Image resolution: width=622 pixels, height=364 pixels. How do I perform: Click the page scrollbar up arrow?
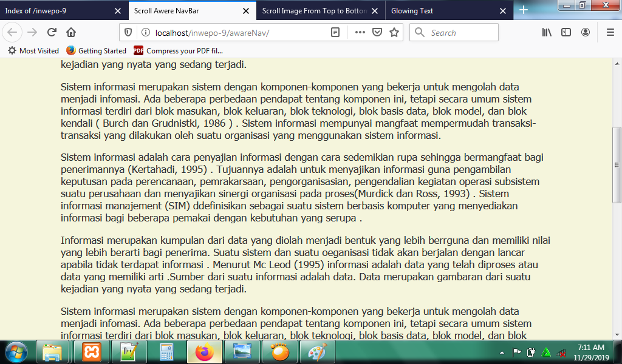(x=617, y=64)
